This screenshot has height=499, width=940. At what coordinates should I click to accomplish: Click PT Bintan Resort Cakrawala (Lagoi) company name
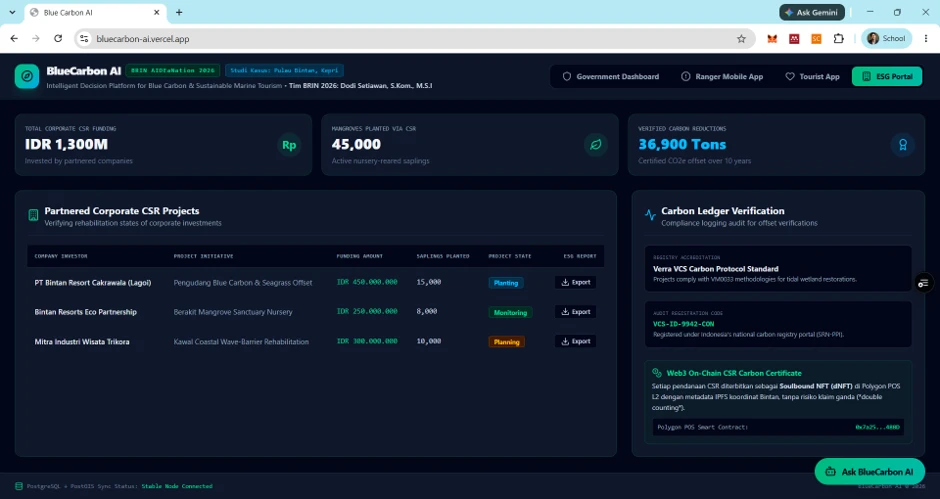pyautogui.click(x=93, y=282)
